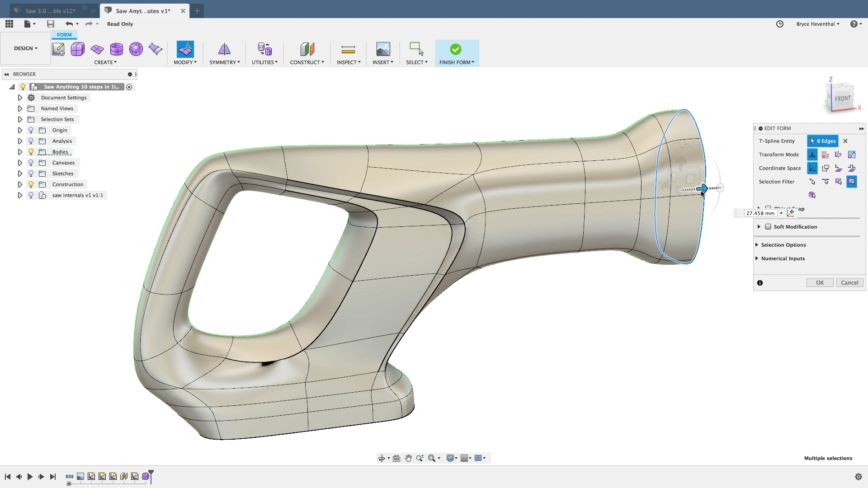Viewport: 868px width, 488px height.
Task: Click Cancel in Edit Form dialog
Action: [x=849, y=283]
